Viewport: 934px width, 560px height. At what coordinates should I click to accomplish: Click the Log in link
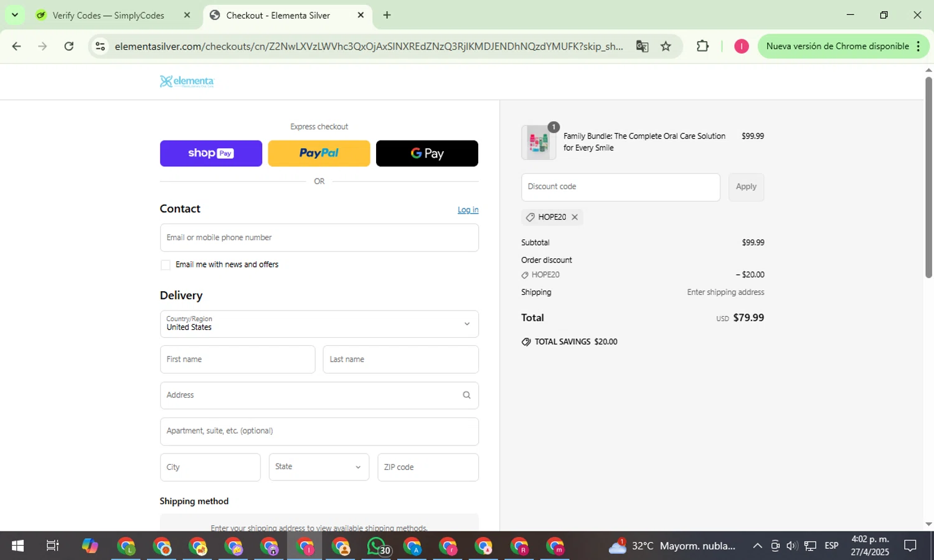click(468, 210)
